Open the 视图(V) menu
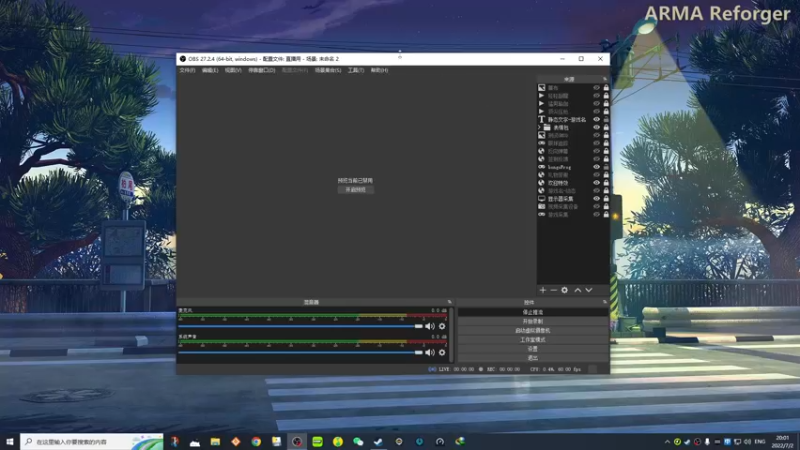The image size is (800, 450). (233, 70)
